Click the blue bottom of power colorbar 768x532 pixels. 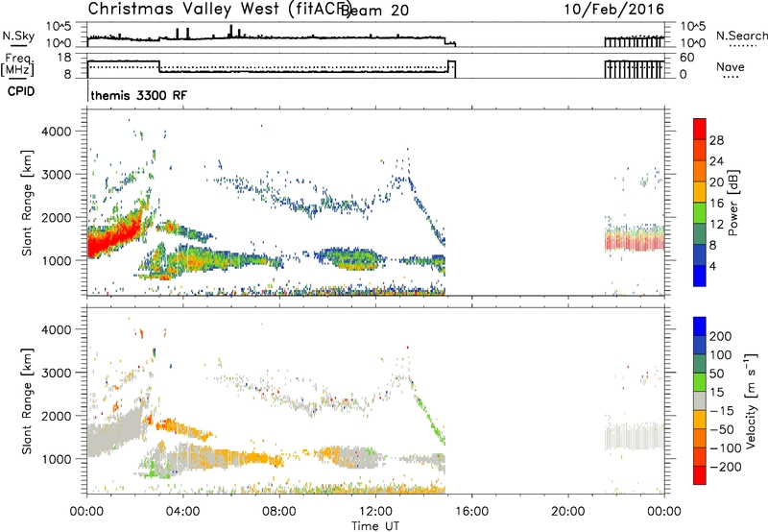click(x=700, y=276)
